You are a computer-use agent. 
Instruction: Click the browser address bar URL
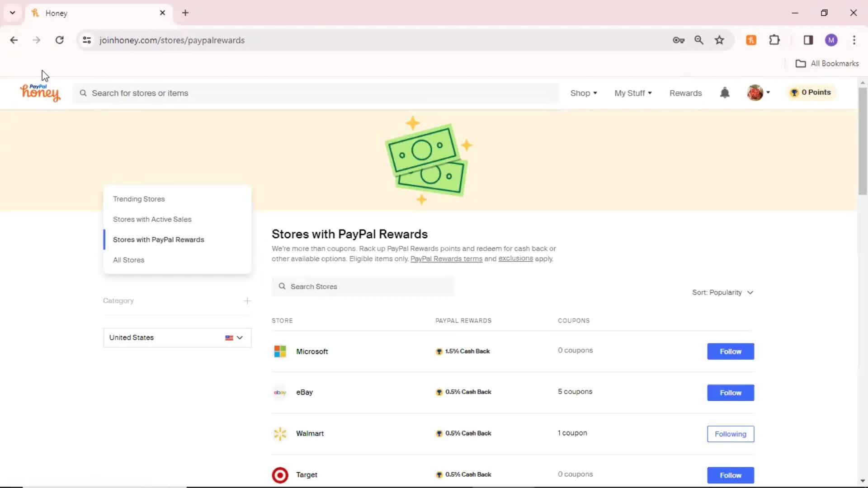pos(172,40)
